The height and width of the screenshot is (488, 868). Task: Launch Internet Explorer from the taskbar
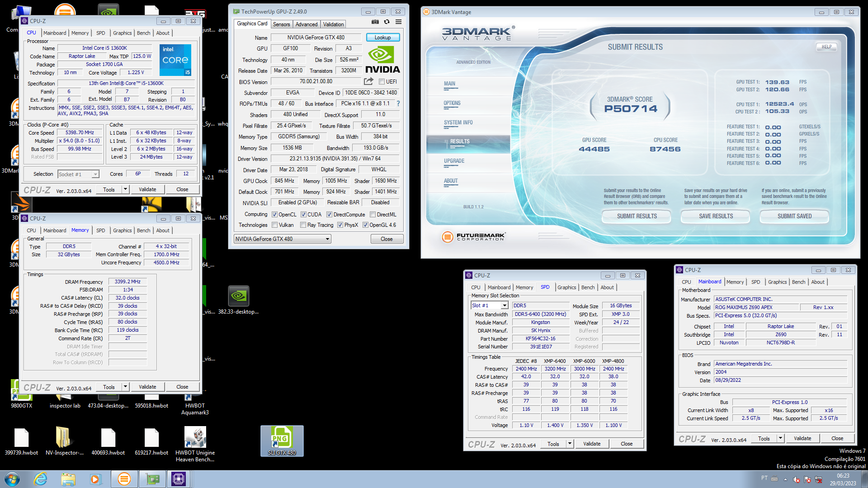pos(41,479)
